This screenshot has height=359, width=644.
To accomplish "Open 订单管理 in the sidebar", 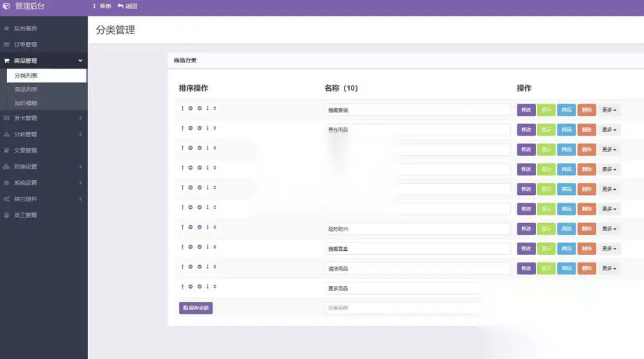I will tap(44, 44).
